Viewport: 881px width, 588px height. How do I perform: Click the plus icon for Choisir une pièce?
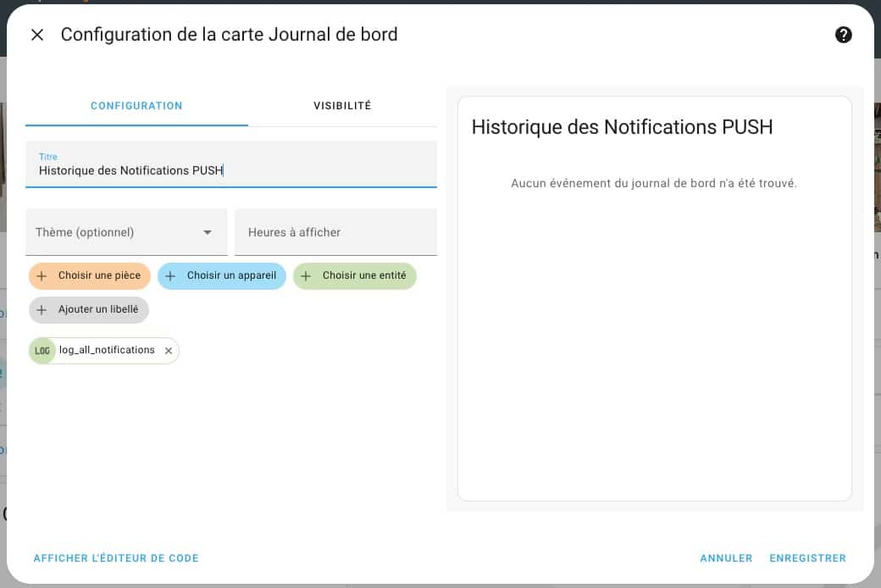pos(42,276)
